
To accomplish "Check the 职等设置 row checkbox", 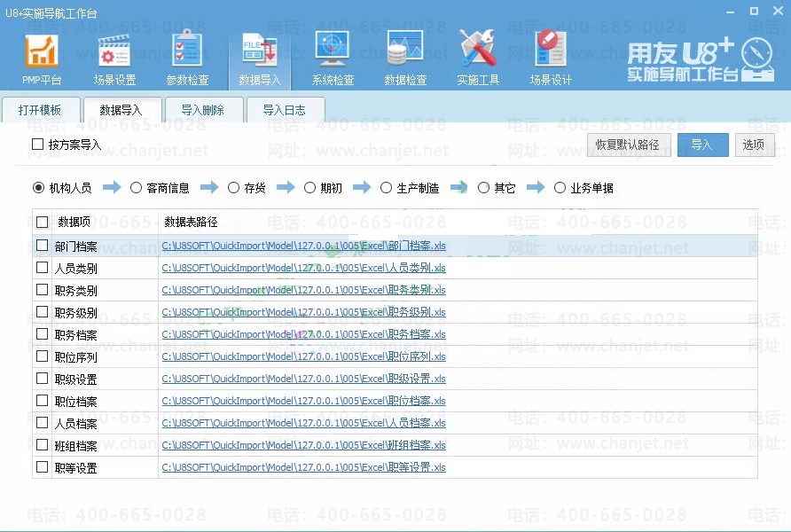I will (43, 467).
